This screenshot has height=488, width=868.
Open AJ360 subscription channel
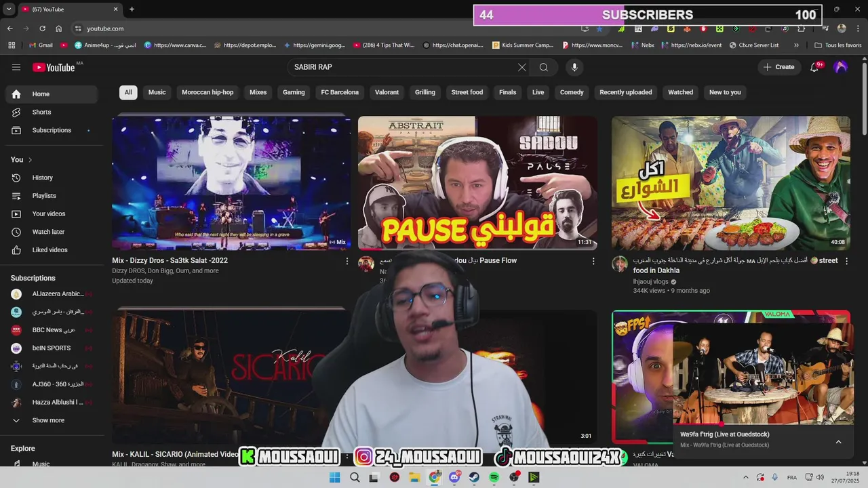tap(52, 384)
